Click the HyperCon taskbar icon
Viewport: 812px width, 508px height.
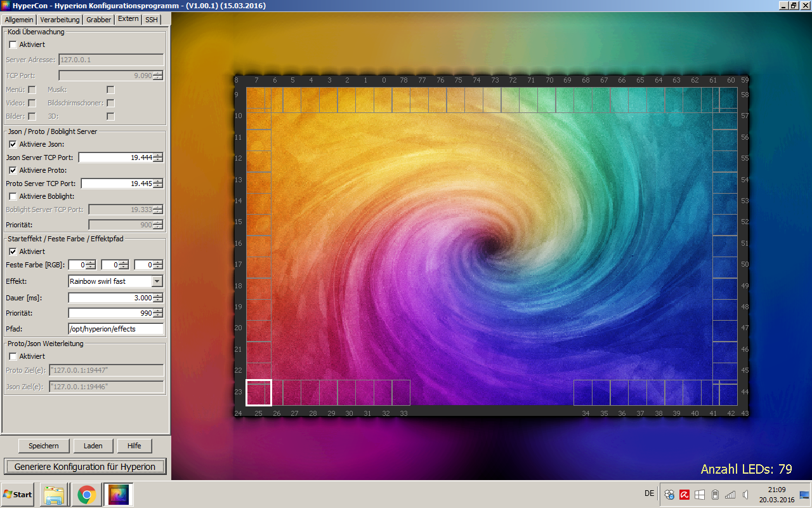pos(119,495)
